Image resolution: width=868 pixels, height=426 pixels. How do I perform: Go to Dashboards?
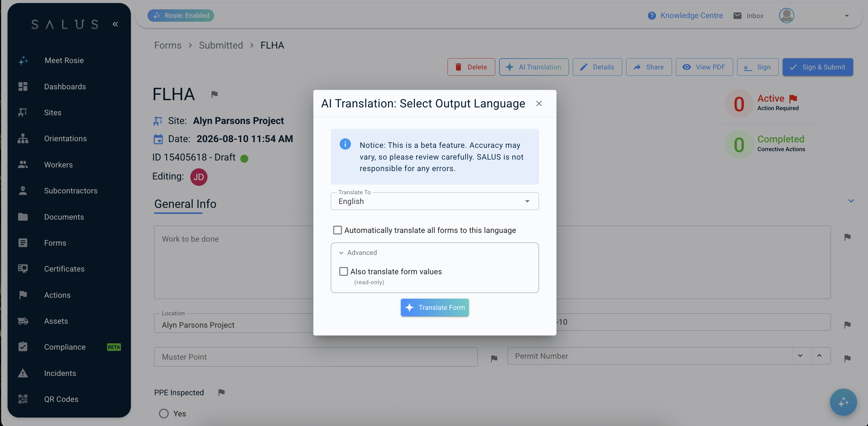(65, 87)
